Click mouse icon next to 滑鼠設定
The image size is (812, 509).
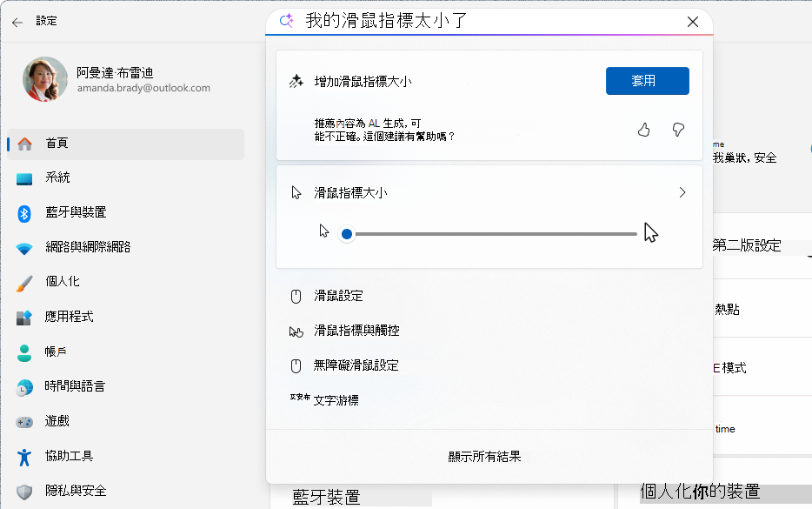click(x=296, y=297)
